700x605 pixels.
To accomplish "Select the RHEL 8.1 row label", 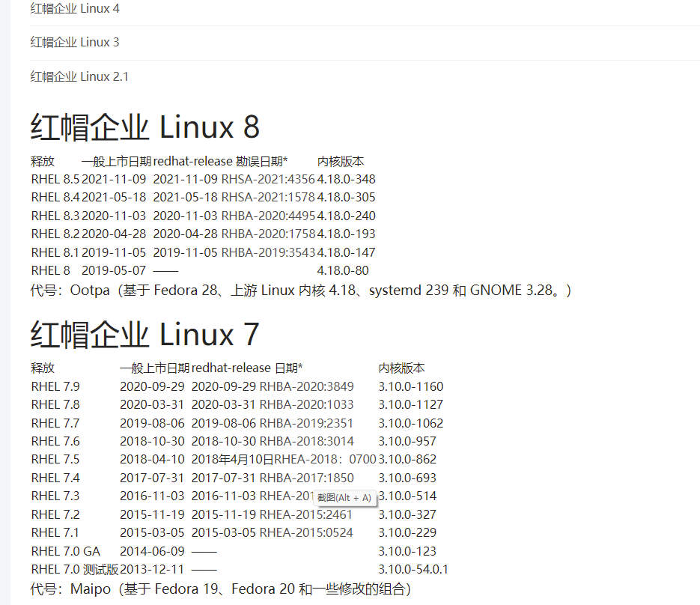I will coord(55,252).
